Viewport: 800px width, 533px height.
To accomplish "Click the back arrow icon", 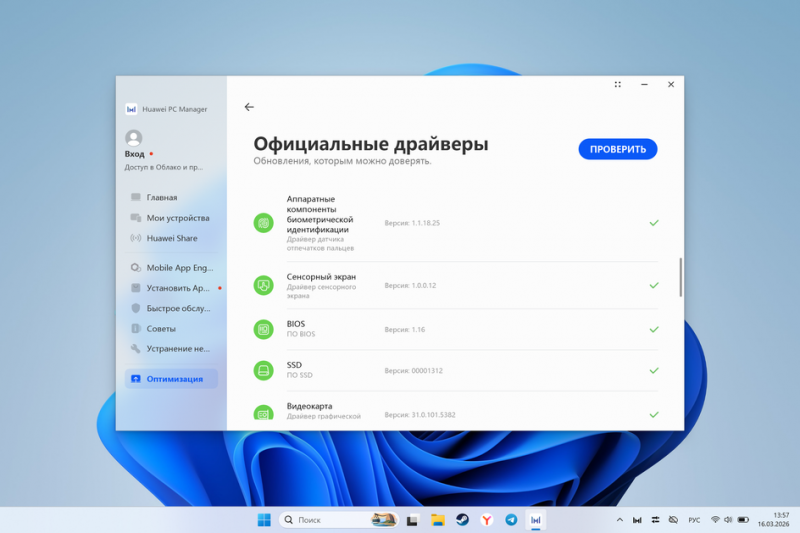I will tap(249, 107).
